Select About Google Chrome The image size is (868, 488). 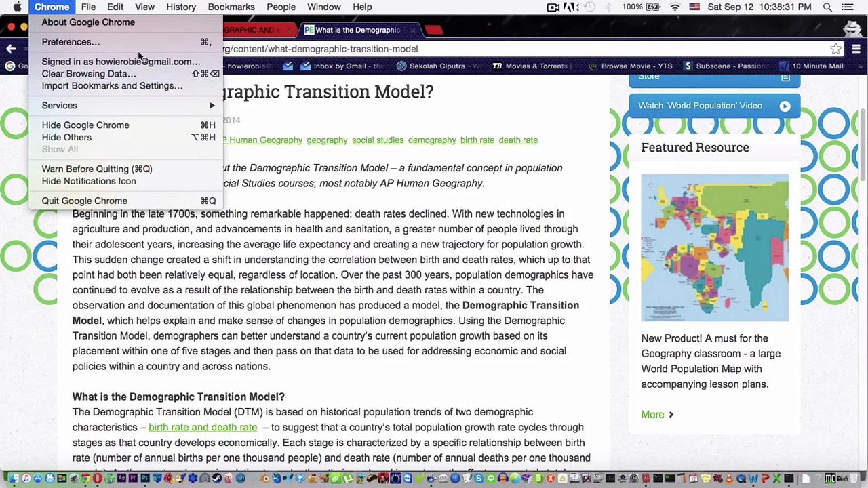[x=126, y=22]
